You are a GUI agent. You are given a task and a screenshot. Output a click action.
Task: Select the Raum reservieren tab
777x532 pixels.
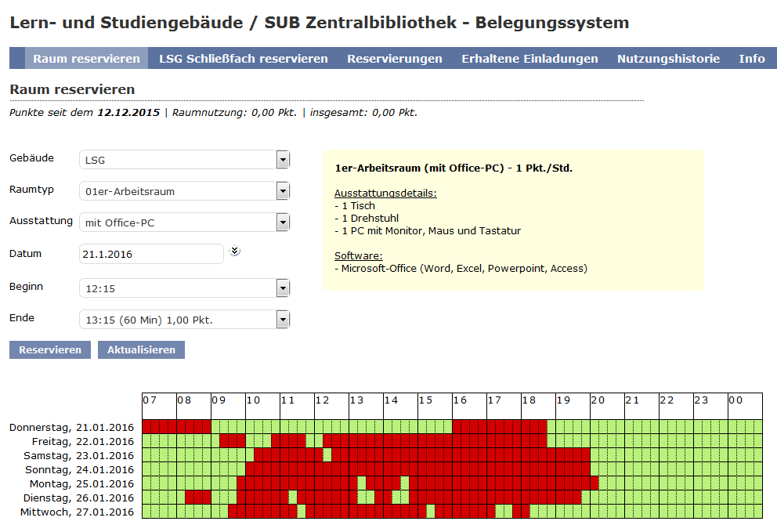pos(86,59)
